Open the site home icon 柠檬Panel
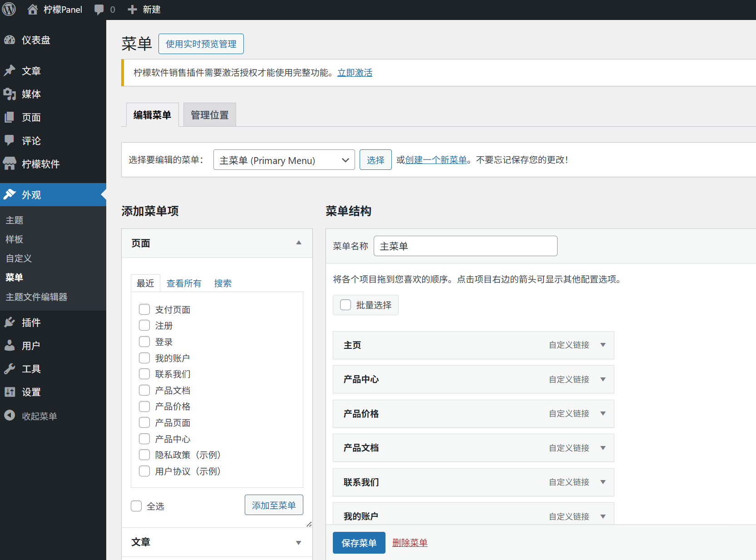 coord(33,10)
